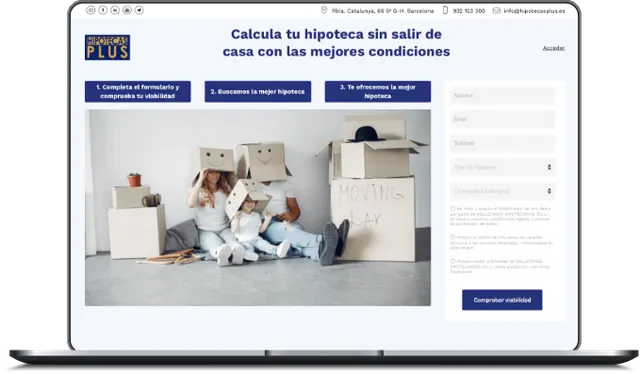Image resolution: width=640 pixels, height=374 pixels.
Task: Open the LinkedIn social icon
Action: tap(115, 10)
